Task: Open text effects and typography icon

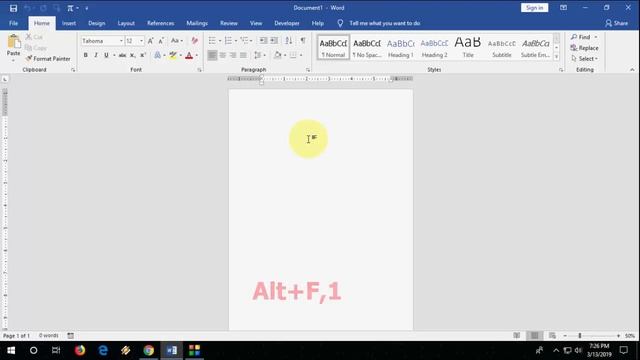Action: pos(158,55)
